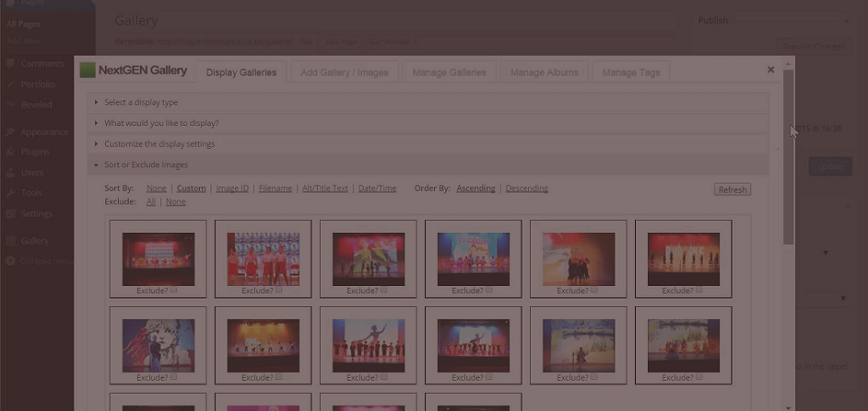Close the NextGEN Gallery dialog with X

click(x=770, y=69)
